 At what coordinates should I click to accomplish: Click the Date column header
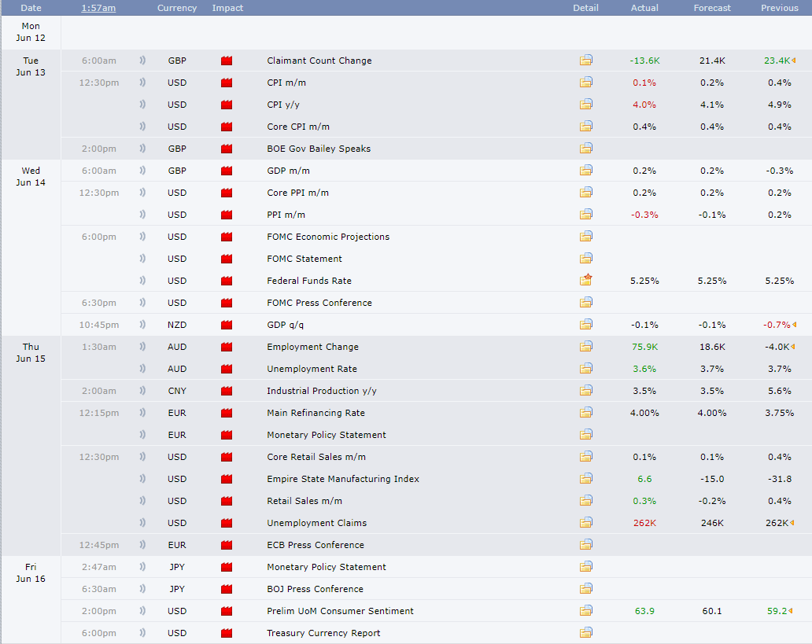[31, 8]
